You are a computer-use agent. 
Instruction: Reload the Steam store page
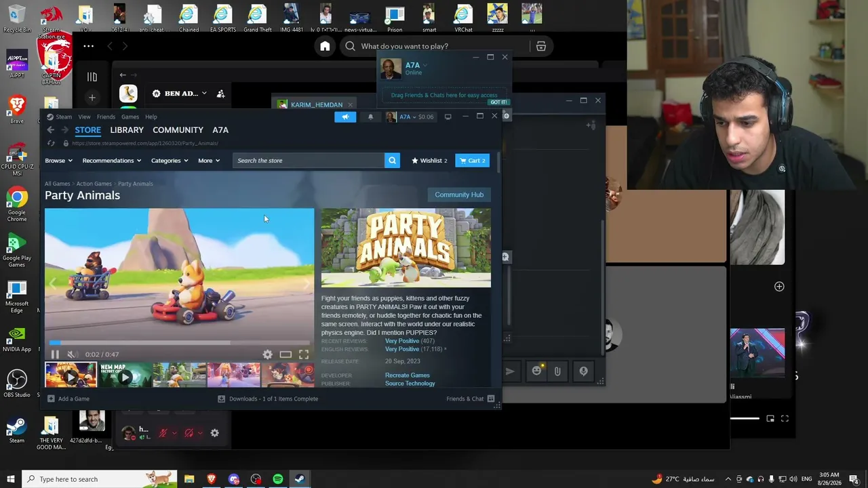[x=51, y=143]
